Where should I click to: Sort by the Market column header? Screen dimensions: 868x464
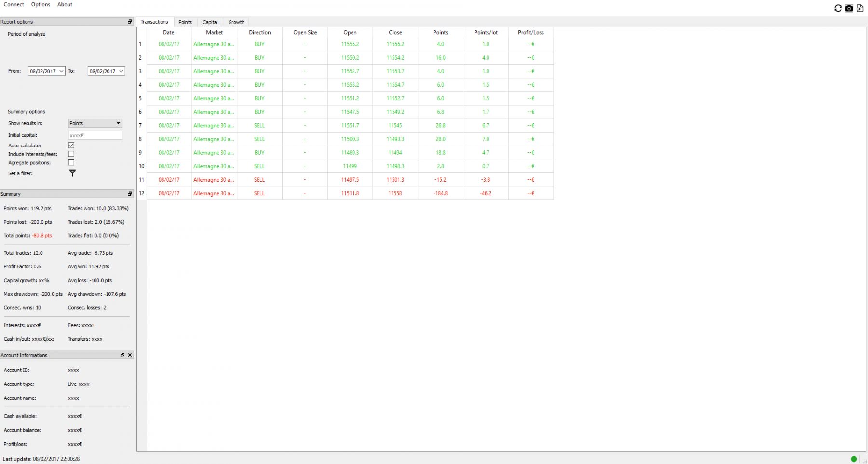click(x=214, y=32)
